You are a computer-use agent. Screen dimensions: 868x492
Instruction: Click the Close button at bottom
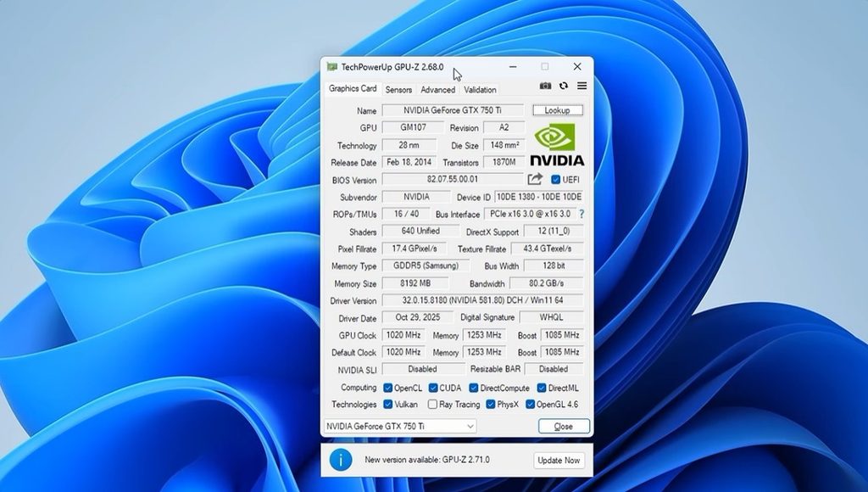564,426
